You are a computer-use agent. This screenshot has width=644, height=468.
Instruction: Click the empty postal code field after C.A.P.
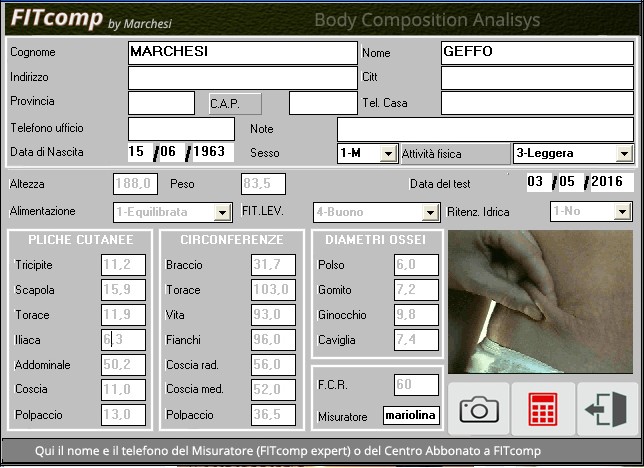tap(323, 103)
